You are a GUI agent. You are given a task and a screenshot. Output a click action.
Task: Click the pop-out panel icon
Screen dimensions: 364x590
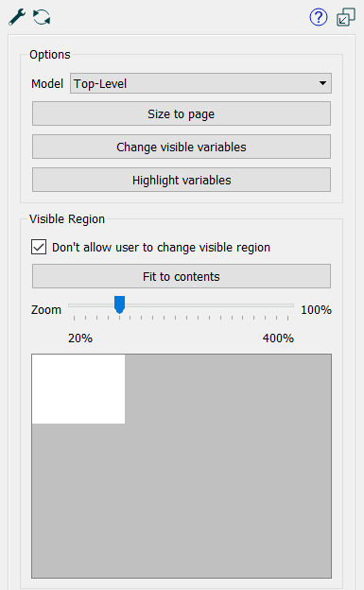(345, 17)
